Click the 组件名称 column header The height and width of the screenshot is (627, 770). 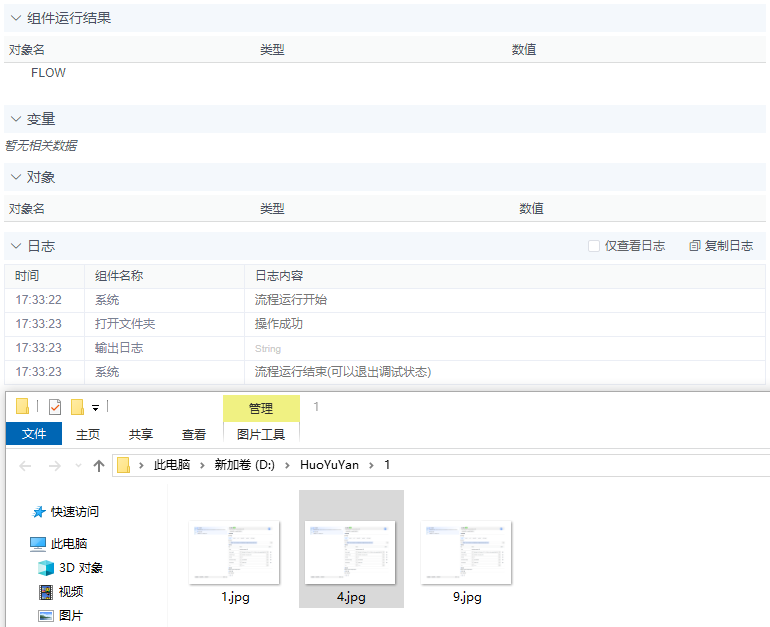coord(119,276)
